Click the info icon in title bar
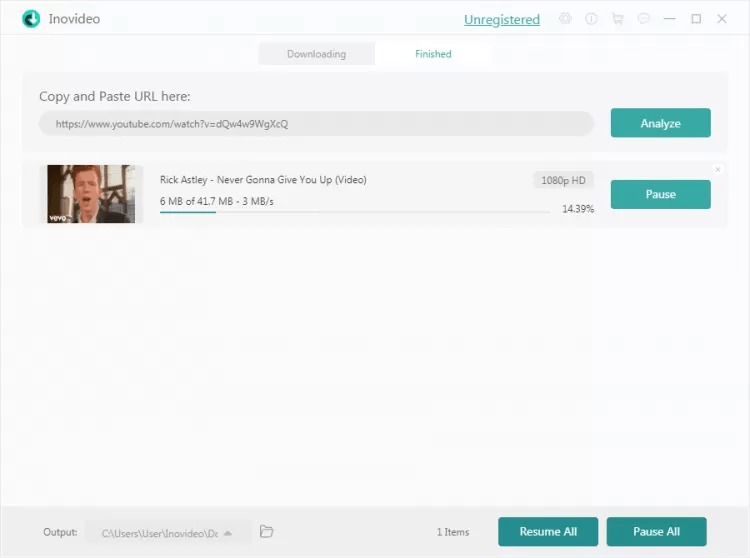The height and width of the screenshot is (558, 750). [x=591, y=19]
